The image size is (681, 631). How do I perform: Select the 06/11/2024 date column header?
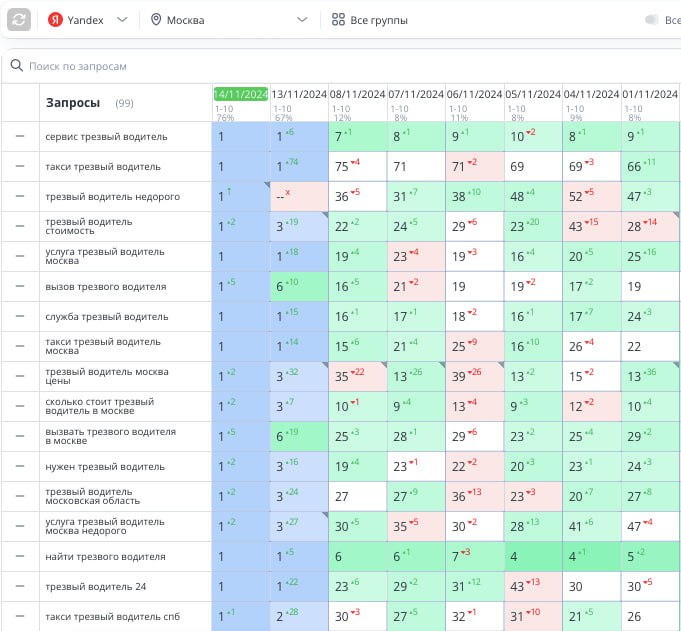[x=474, y=94]
